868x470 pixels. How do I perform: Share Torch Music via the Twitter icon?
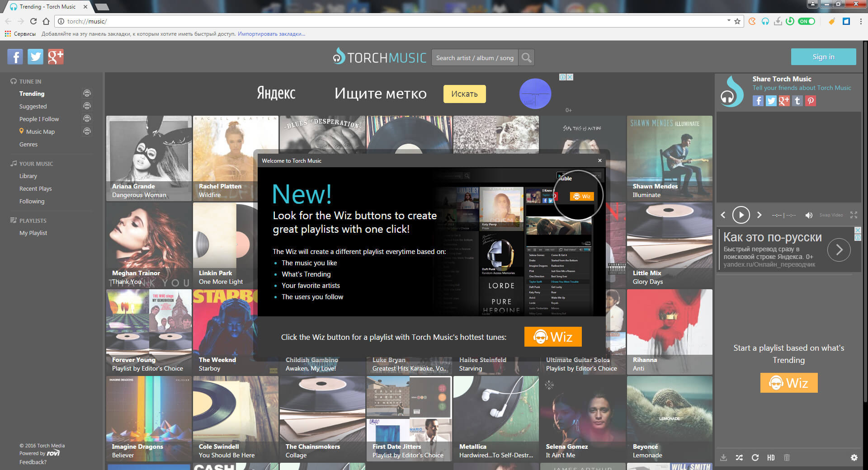pos(771,101)
